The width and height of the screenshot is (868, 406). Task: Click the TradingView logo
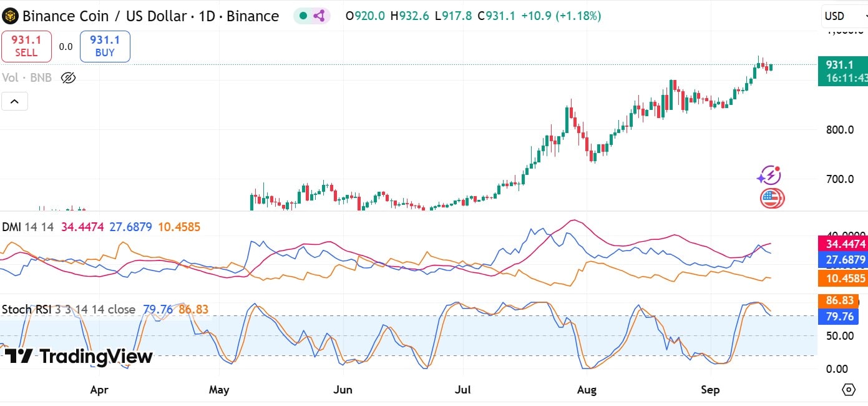pos(79,357)
